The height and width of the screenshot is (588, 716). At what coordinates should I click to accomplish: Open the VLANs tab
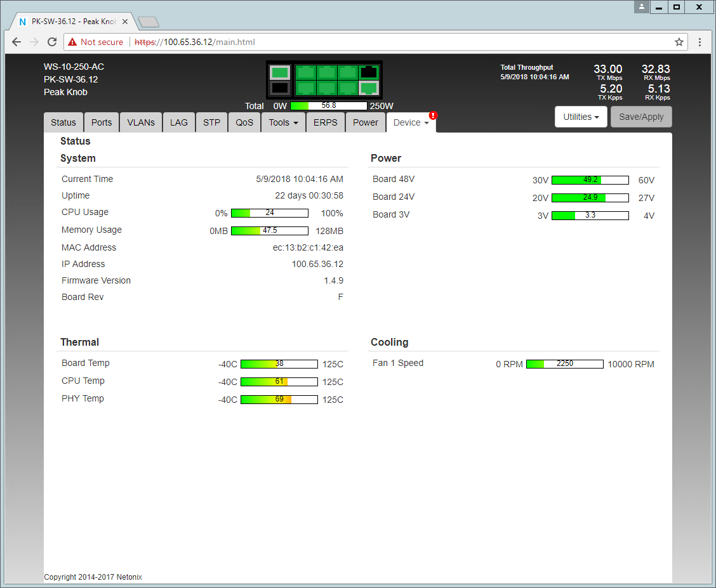(x=141, y=122)
